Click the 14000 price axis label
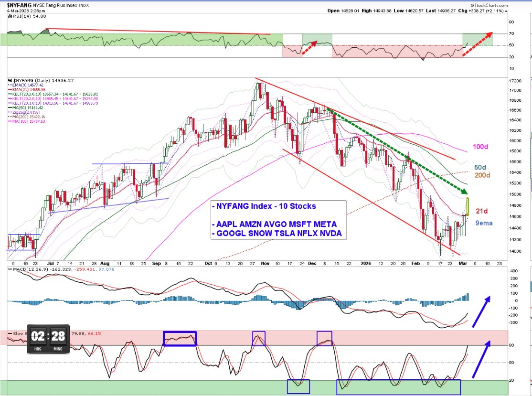532x396 pixels. (x=516, y=251)
